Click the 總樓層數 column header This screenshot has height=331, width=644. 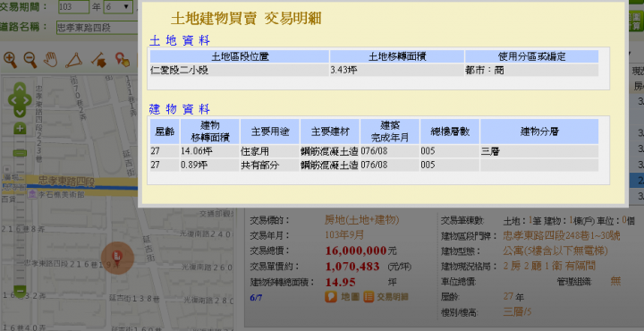tap(449, 132)
